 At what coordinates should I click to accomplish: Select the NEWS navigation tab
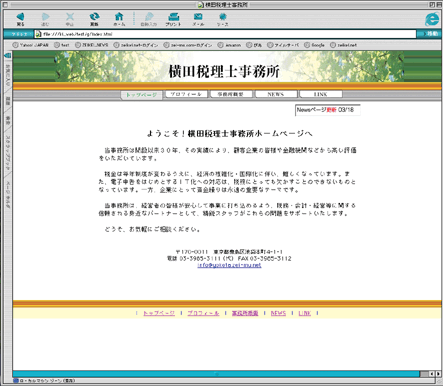click(x=276, y=94)
